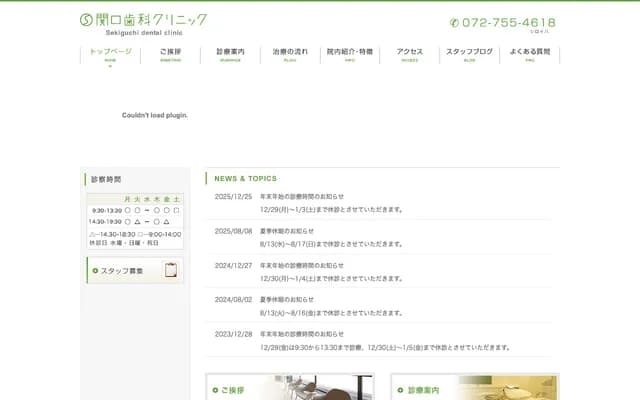The width and height of the screenshot is (640, 400).
Task: Open the アクセス navigation item
Action: pos(410,54)
